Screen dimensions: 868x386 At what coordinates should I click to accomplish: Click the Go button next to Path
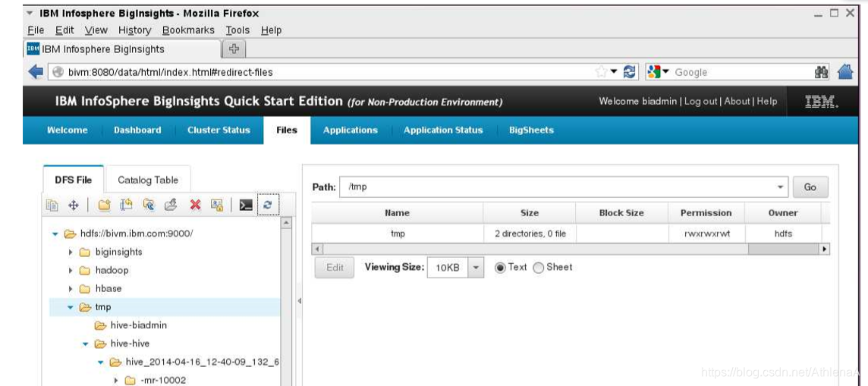(x=810, y=187)
